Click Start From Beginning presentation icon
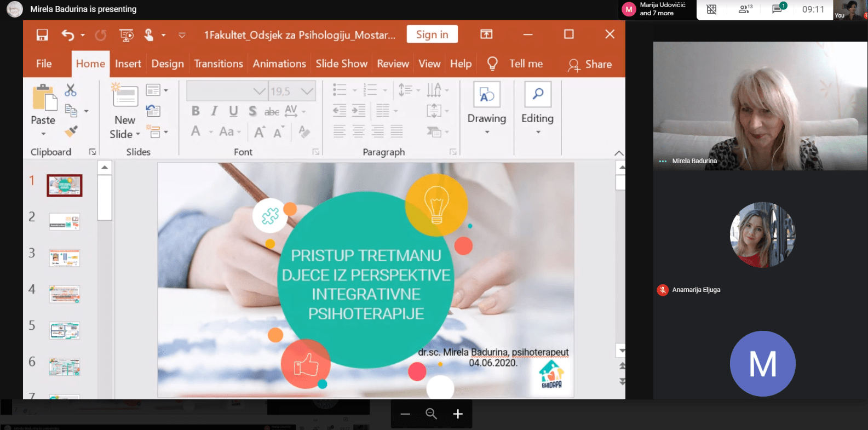This screenshot has width=868, height=430. coord(127,35)
